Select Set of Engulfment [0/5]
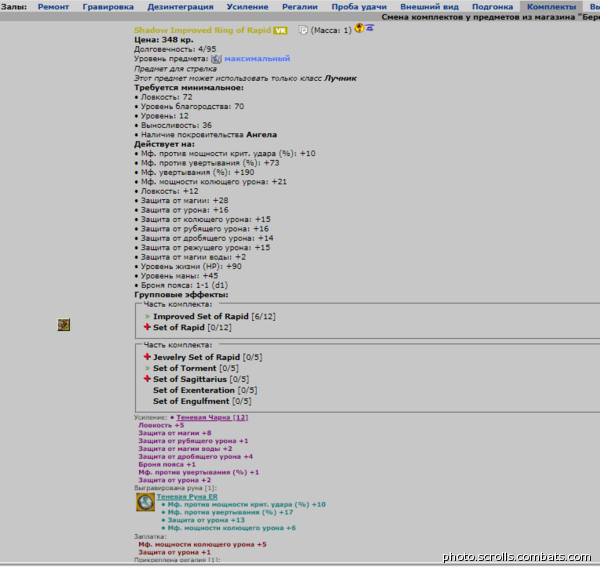Screen dimensions: 600x567 pos(202,401)
